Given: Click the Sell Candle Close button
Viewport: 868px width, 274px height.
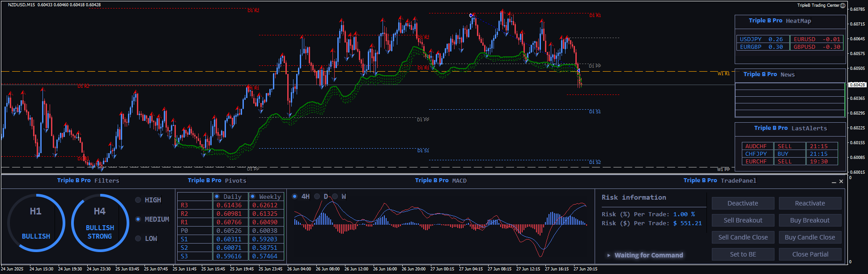Looking at the screenshot, I should (743, 237).
